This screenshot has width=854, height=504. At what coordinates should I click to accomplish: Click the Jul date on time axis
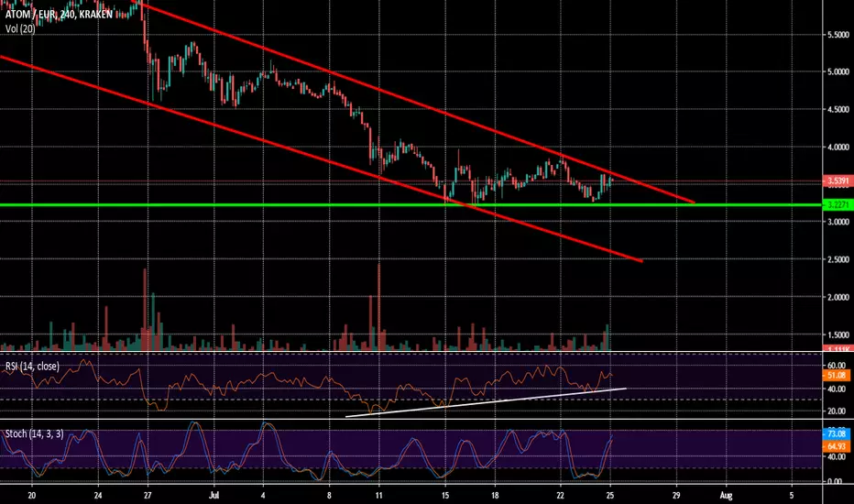213,495
